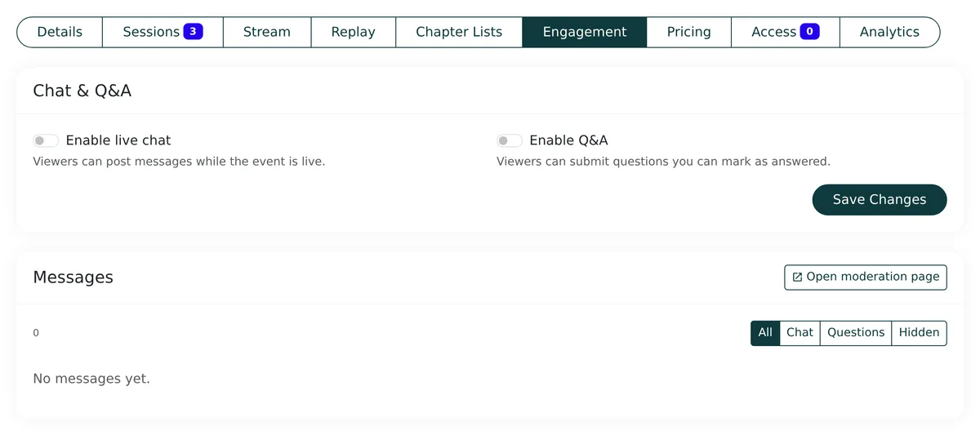
Task: Click the Enable Q&A label
Action: [568, 140]
